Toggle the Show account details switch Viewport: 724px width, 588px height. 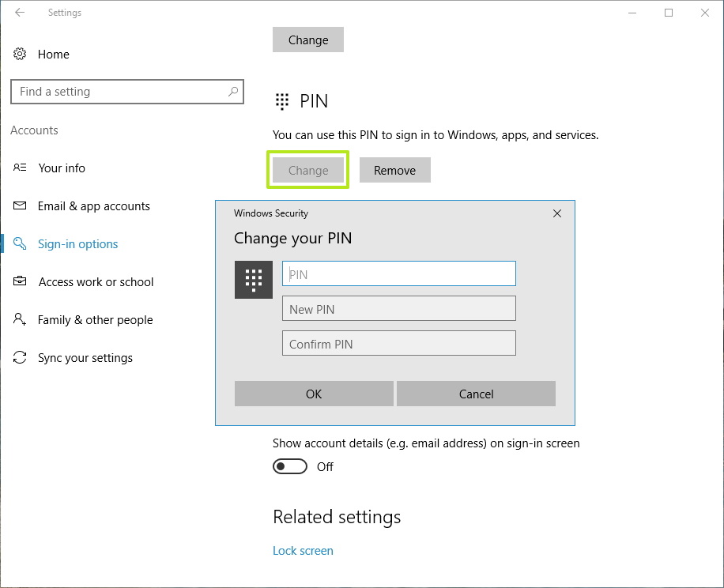(x=290, y=466)
